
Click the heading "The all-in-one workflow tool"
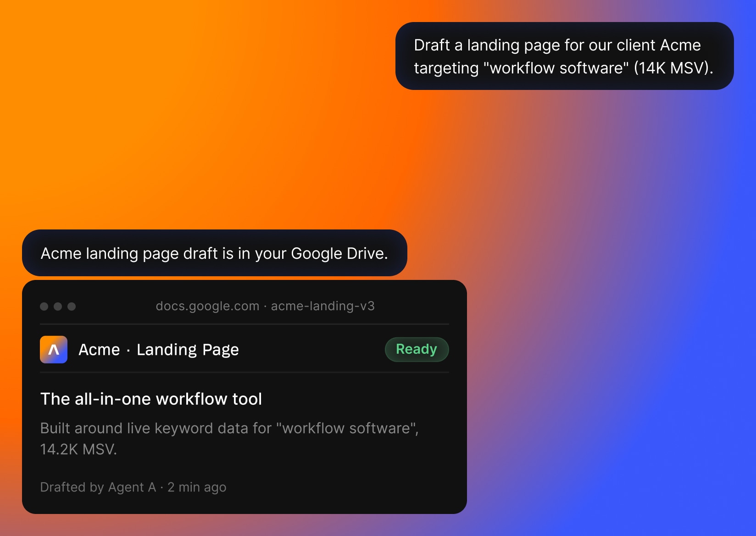(x=151, y=399)
